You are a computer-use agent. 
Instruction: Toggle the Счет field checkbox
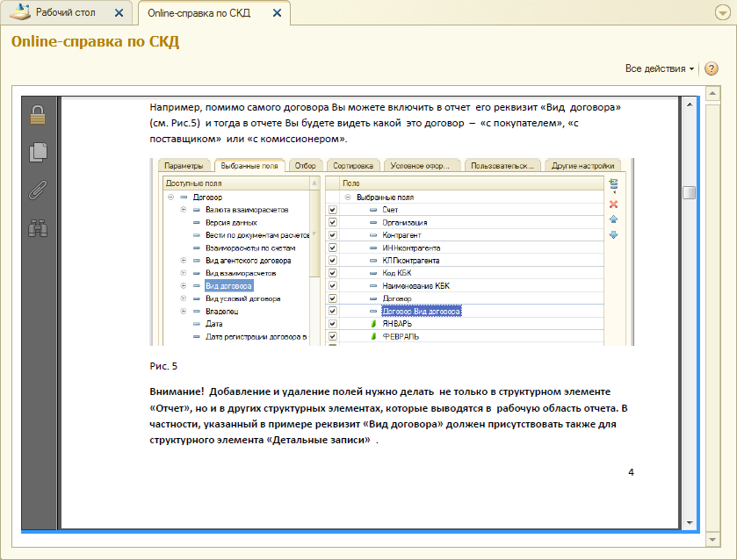click(333, 210)
